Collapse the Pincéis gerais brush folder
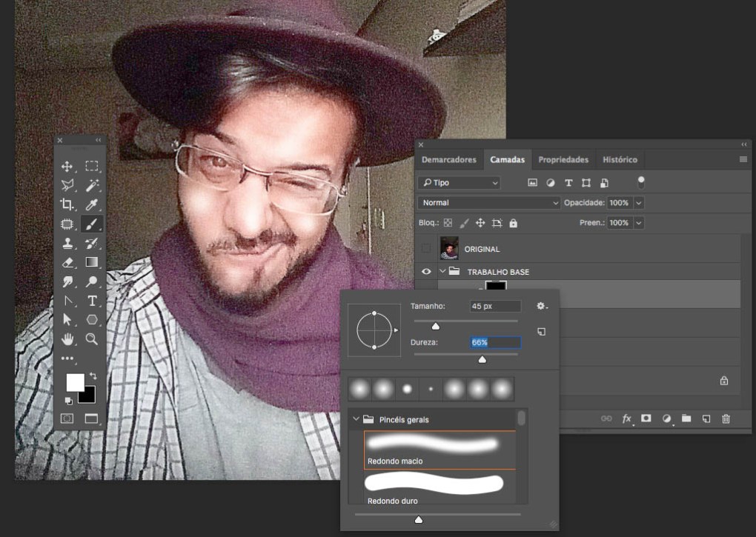The width and height of the screenshot is (756, 537). pyautogui.click(x=357, y=419)
